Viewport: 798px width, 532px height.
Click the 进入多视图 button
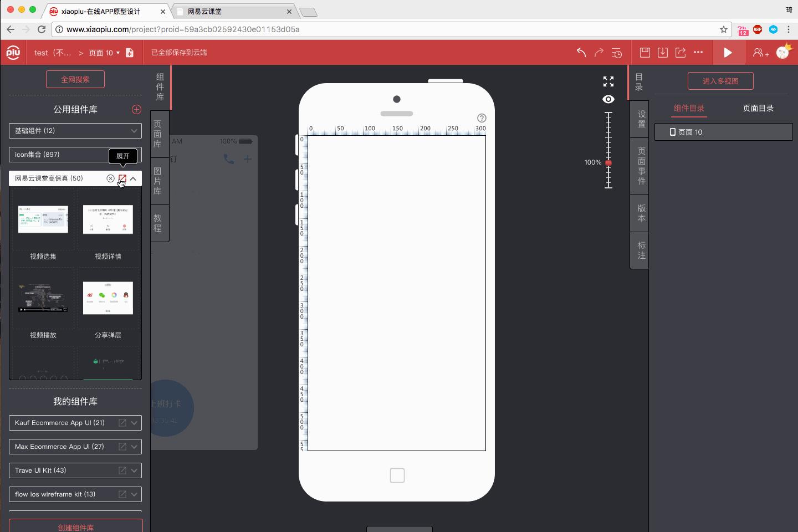tap(720, 81)
